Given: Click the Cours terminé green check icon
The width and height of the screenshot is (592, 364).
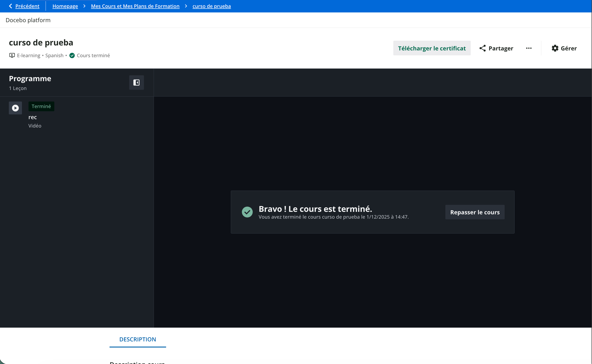Looking at the screenshot, I should click(72, 56).
